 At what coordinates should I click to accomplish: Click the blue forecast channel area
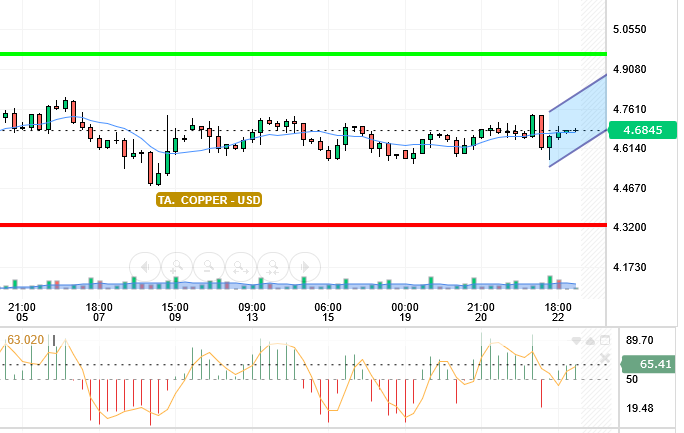[x=580, y=123]
